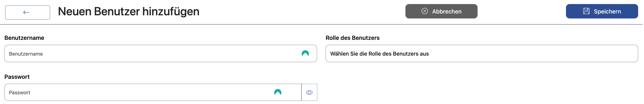Viewport: 644px width, 104px height.
Task: Open password manager icon in Passwort field
Action: [x=278, y=92]
